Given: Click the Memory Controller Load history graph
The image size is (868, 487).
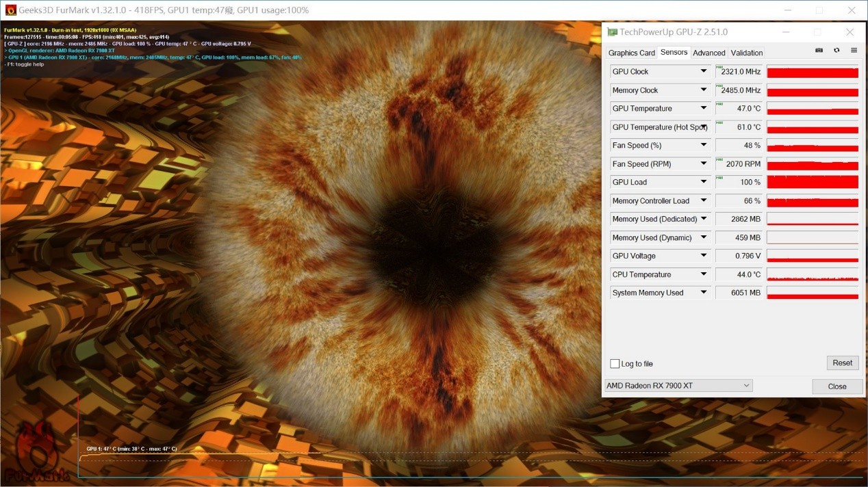Looking at the screenshot, I should pos(813,200).
